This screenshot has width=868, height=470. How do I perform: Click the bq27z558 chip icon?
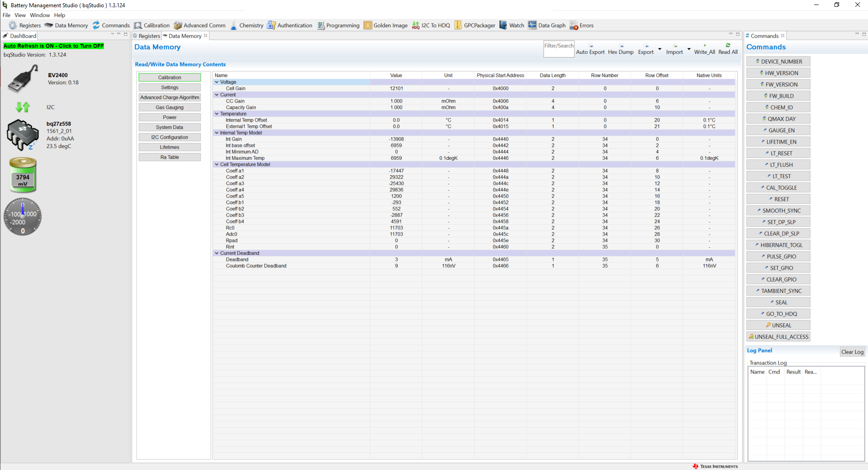coord(23,135)
